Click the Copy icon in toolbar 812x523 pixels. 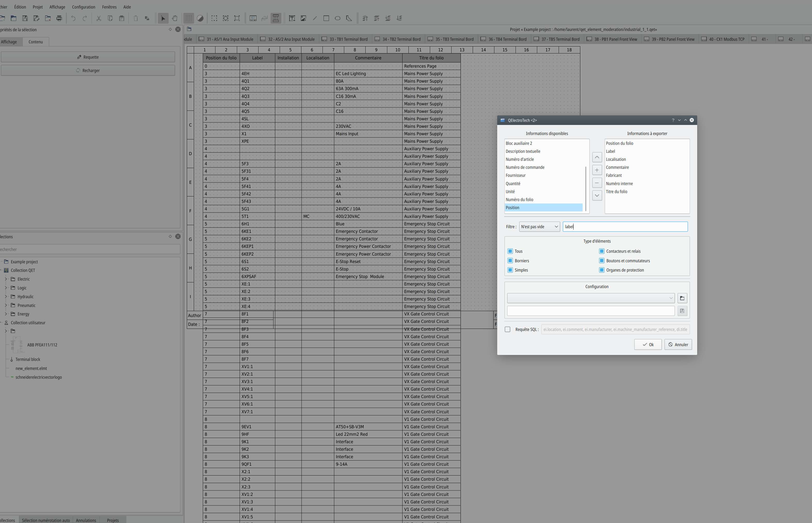pyautogui.click(x=110, y=18)
